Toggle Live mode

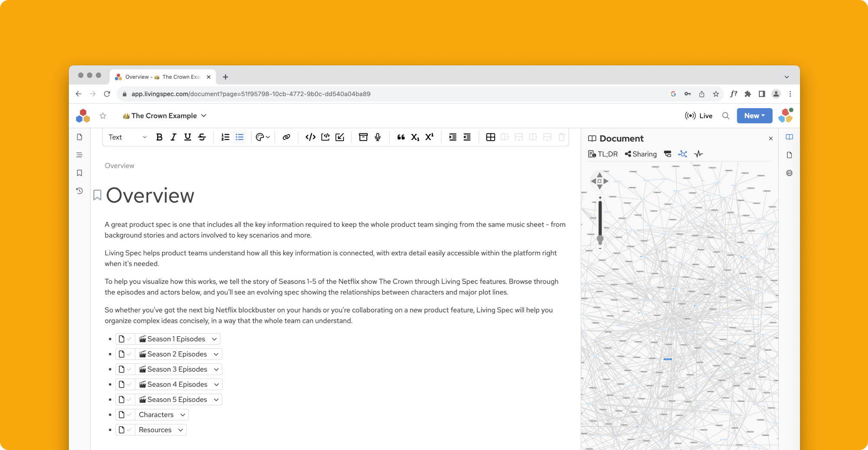(699, 116)
